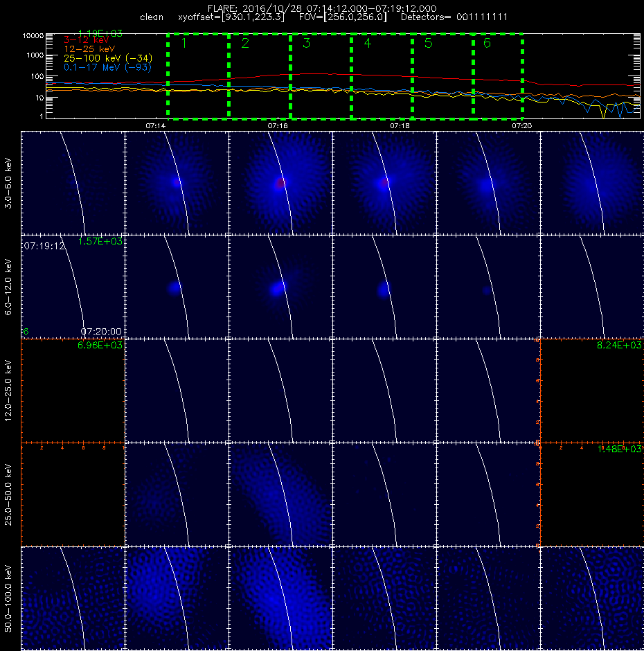Click interval number 4 in the light curve
644x651 pixels.
(x=368, y=43)
